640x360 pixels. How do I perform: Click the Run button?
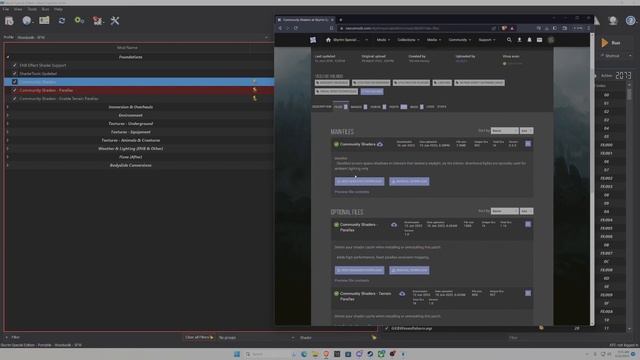[x=616, y=43]
